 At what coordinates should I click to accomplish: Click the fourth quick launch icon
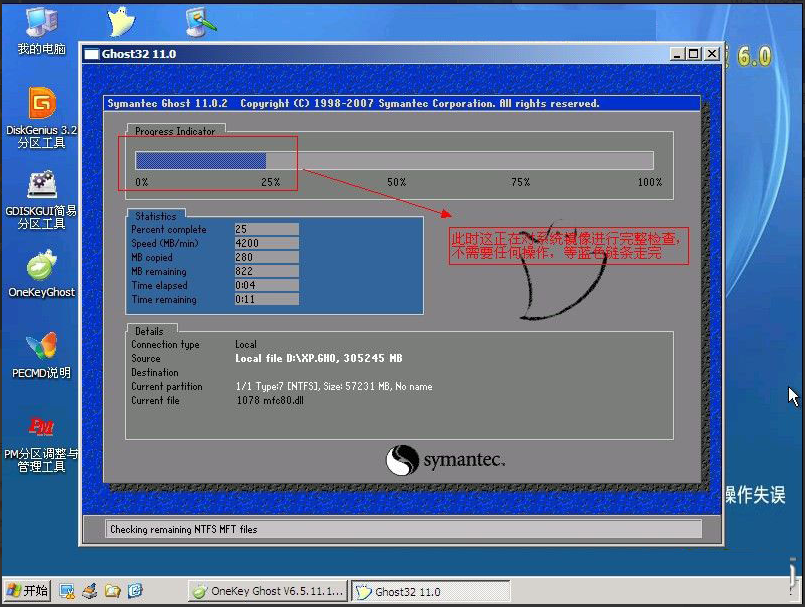[x=134, y=591]
